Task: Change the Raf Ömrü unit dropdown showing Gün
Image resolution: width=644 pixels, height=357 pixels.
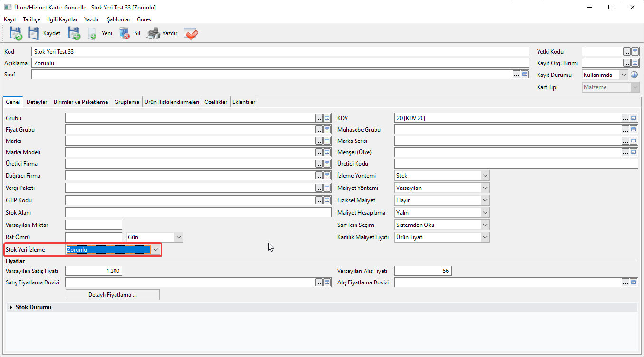Action: coord(178,237)
